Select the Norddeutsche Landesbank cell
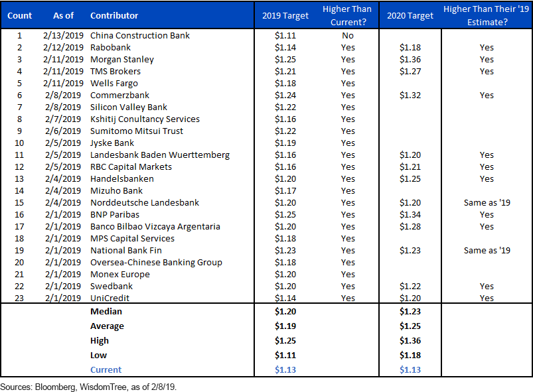Viewport: 533px width, 392px height. (x=145, y=202)
